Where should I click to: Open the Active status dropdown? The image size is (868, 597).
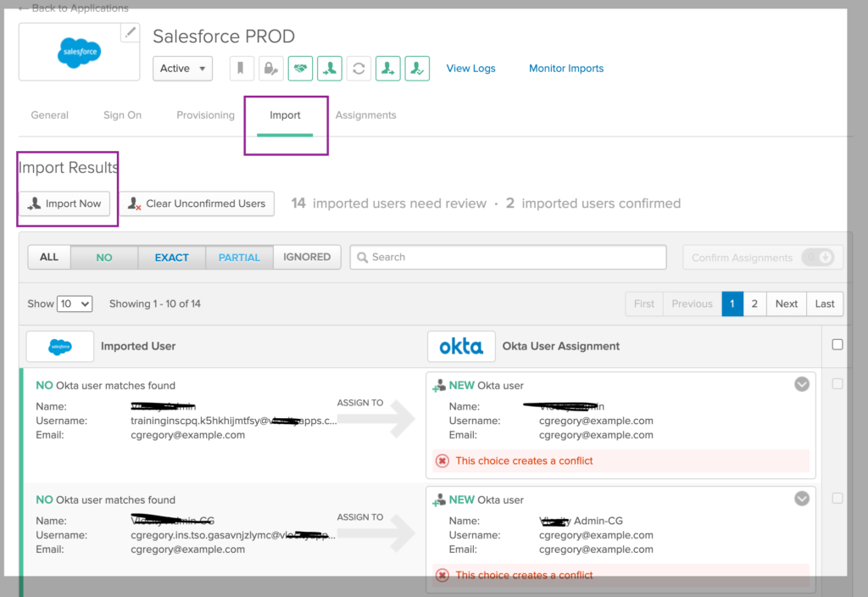click(x=182, y=68)
